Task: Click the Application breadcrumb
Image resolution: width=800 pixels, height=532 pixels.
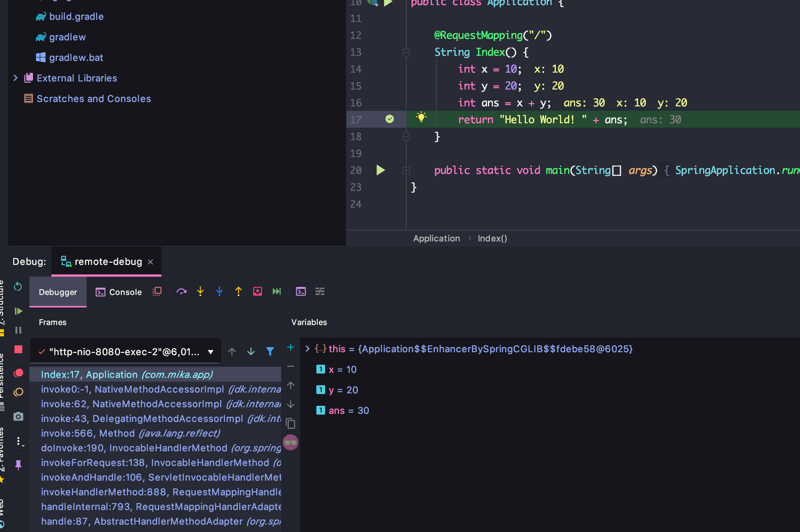Action: tap(436, 238)
